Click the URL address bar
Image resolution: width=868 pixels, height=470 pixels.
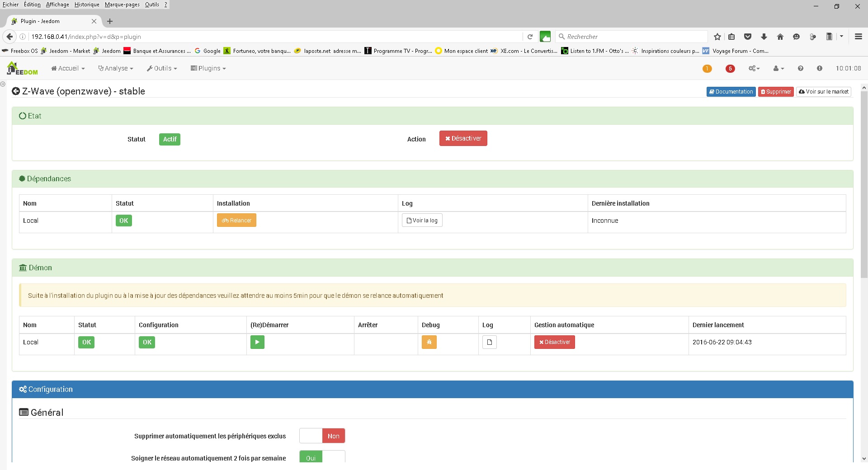(276, 37)
